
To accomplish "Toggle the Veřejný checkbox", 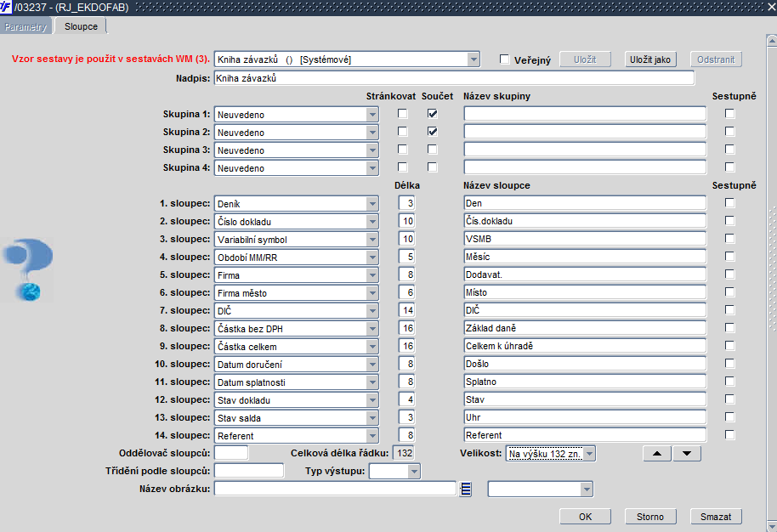I will point(504,59).
